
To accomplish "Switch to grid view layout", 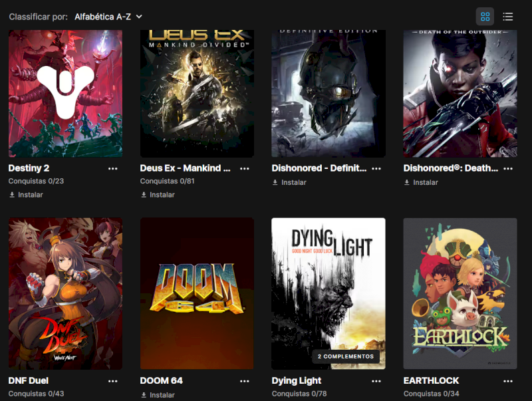I will point(485,17).
